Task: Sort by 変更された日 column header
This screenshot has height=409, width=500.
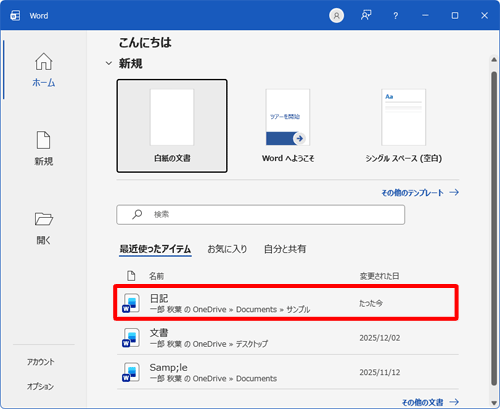Action: tap(379, 276)
